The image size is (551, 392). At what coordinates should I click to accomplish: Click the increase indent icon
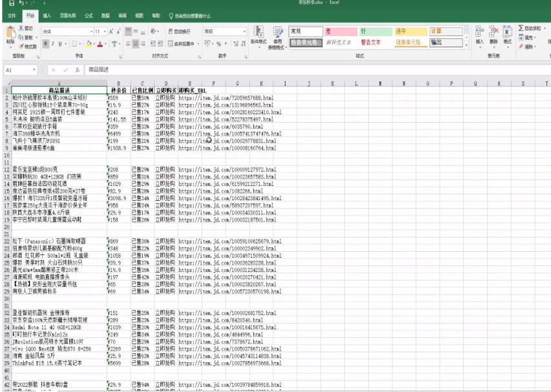click(x=160, y=44)
